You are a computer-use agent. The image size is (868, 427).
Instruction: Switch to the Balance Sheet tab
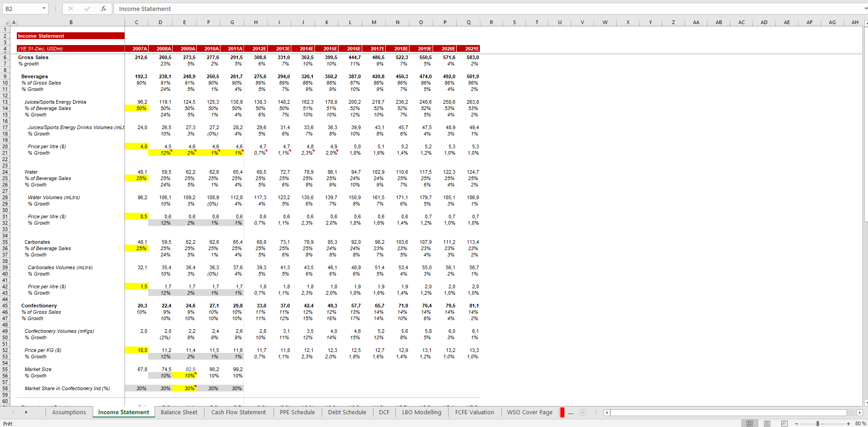tap(179, 412)
